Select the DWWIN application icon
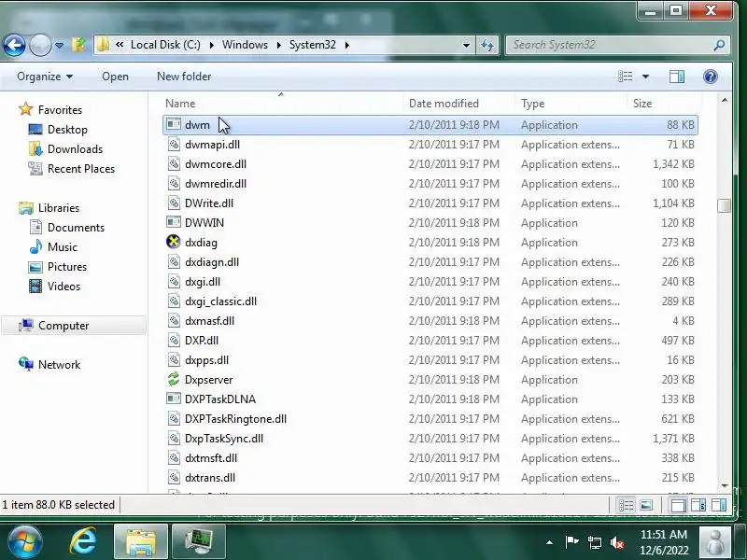Viewport: 747px width, 560px height. click(x=174, y=222)
